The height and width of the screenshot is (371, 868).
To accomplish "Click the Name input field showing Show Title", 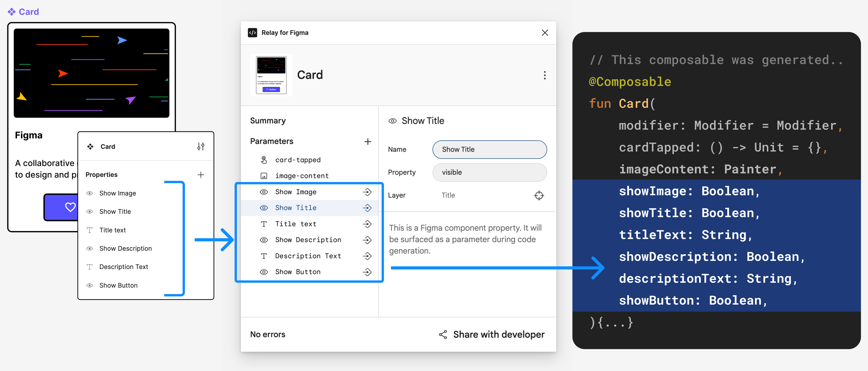I will pyautogui.click(x=489, y=149).
